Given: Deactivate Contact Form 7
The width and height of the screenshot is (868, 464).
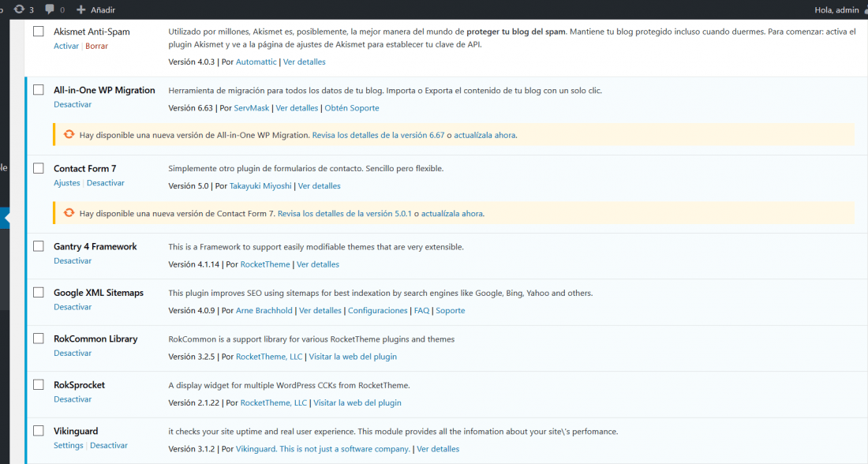Looking at the screenshot, I should pos(106,183).
